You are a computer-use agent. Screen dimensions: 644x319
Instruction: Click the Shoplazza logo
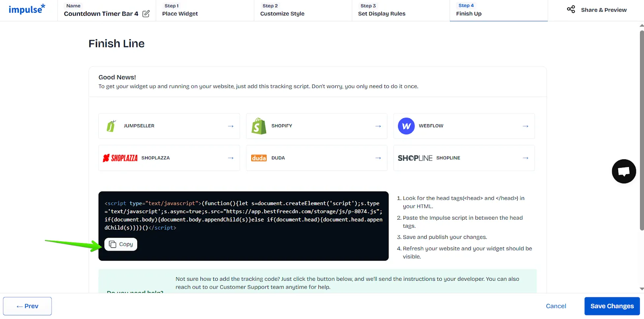point(120,158)
